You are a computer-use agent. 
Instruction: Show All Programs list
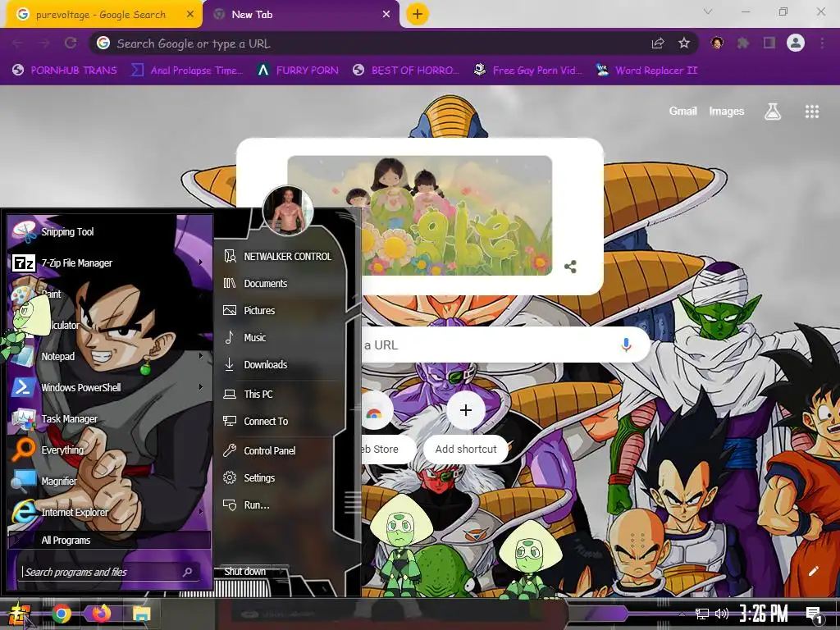click(109, 540)
